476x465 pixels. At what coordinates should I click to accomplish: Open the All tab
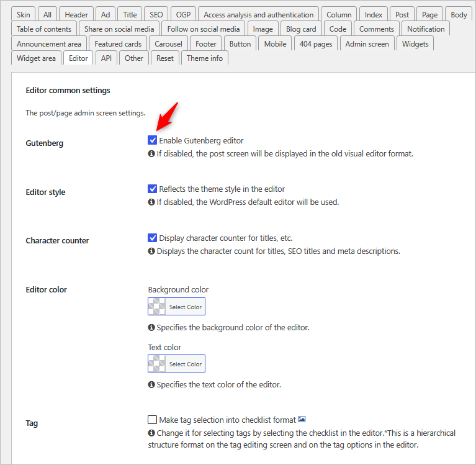coord(47,14)
